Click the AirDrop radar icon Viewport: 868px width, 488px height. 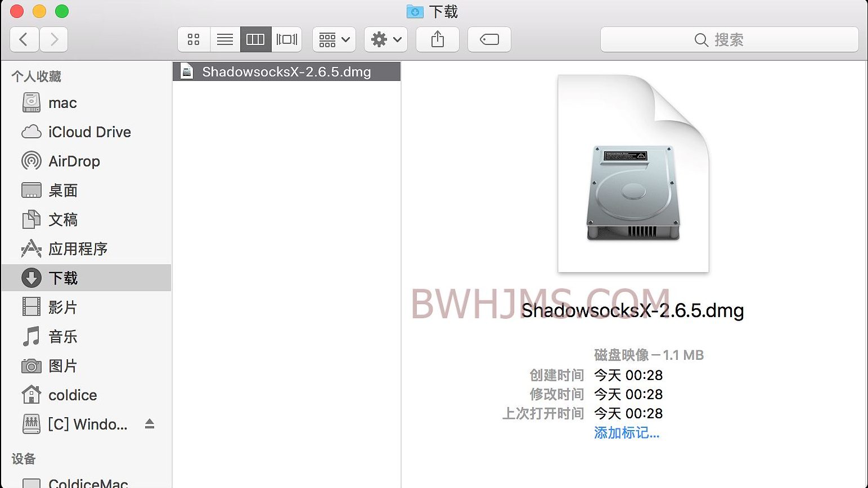point(32,161)
